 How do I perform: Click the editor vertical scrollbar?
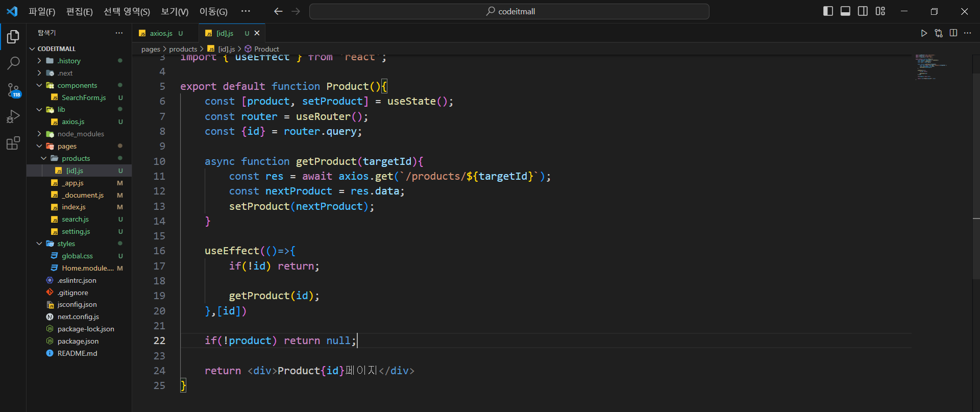point(976,176)
